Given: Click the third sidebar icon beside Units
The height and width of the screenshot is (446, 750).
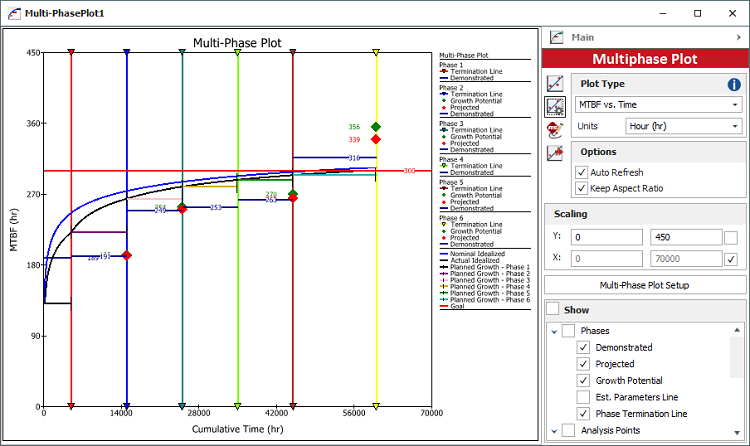Looking at the screenshot, I should pyautogui.click(x=555, y=128).
